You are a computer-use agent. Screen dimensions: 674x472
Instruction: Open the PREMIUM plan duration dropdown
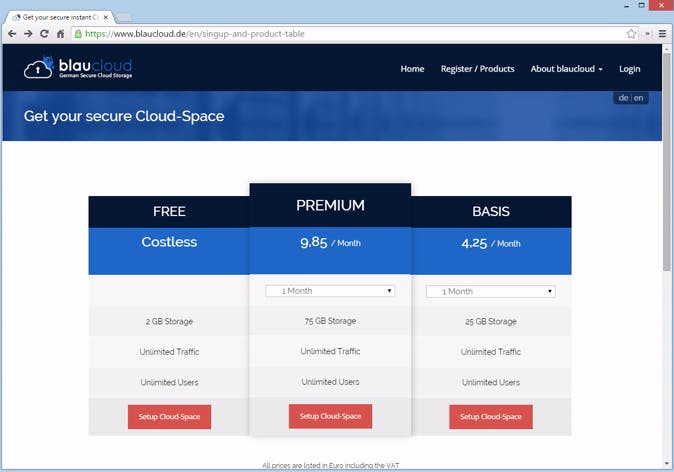[x=330, y=291]
